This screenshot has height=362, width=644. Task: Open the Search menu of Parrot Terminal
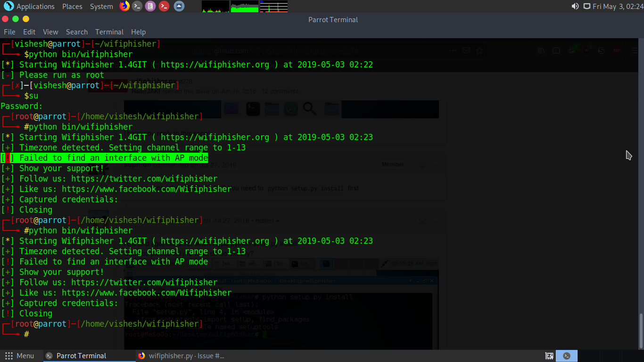76,32
